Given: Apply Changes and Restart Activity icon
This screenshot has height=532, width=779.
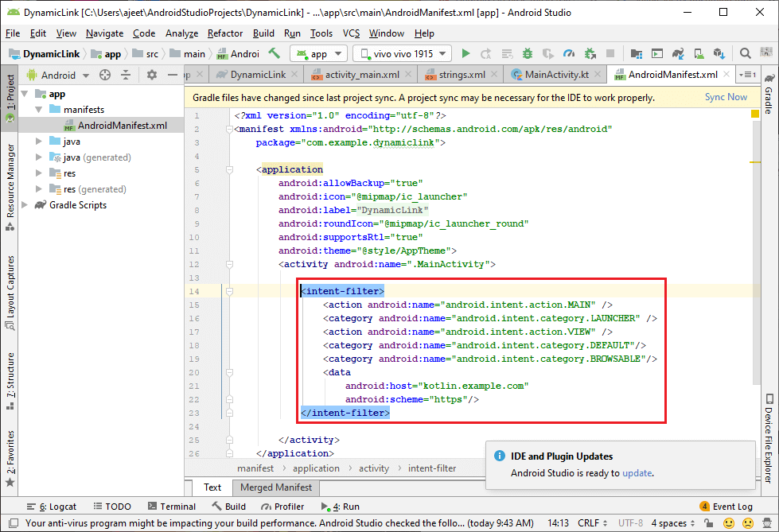Looking at the screenshot, I should [486, 53].
